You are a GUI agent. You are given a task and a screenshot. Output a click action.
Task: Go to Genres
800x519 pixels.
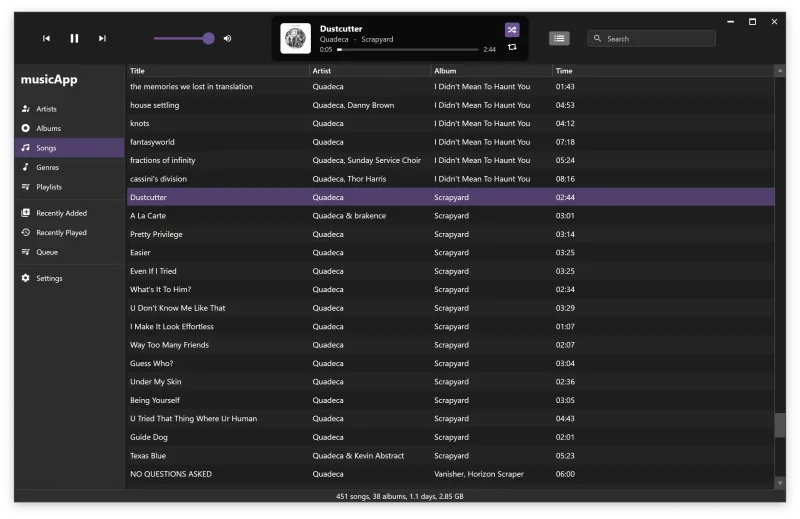coord(69,167)
